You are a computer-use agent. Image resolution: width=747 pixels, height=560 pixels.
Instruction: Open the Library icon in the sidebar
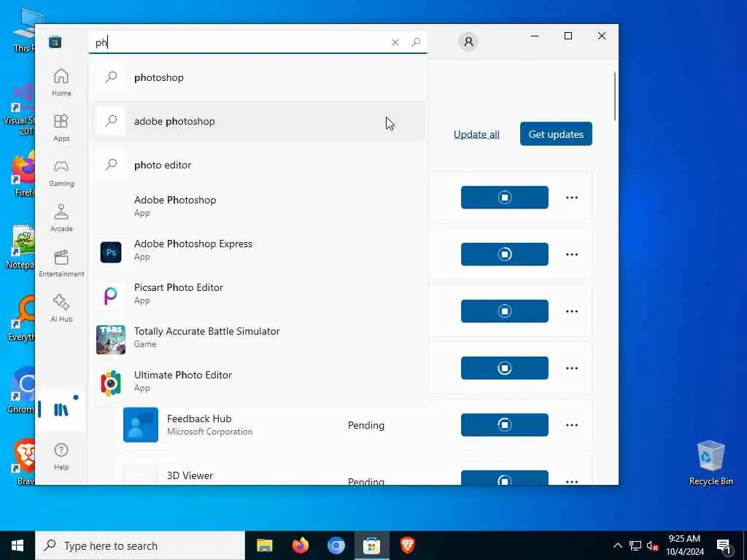[61, 410]
